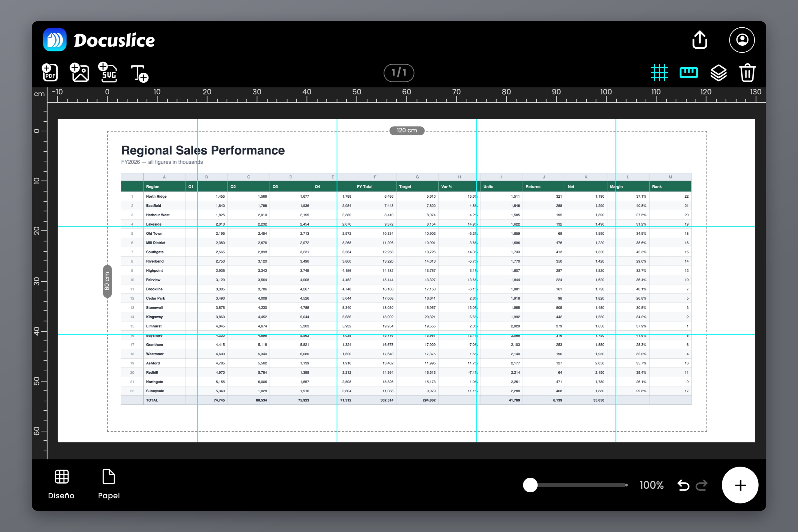Toggle the ruler display
The image size is (798, 532).
click(x=689, y=73)
